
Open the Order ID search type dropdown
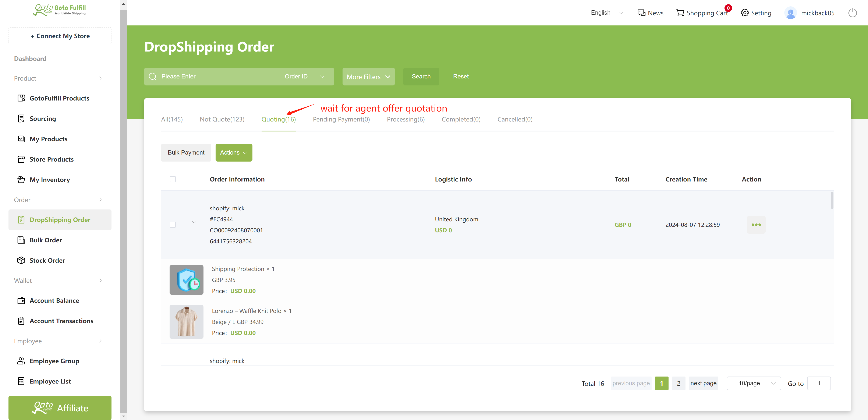click(303, 77)
